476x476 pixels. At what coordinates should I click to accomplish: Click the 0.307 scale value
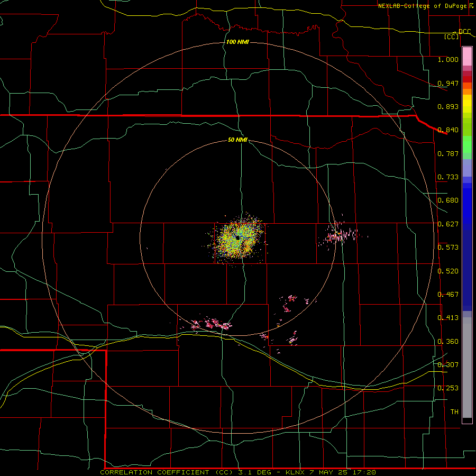[448, 364]
